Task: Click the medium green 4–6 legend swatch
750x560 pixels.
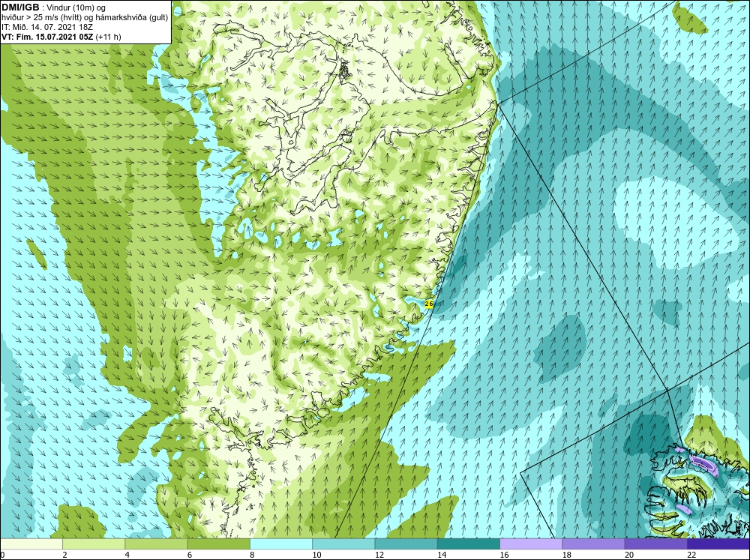Action: click(x=156, y=544)
